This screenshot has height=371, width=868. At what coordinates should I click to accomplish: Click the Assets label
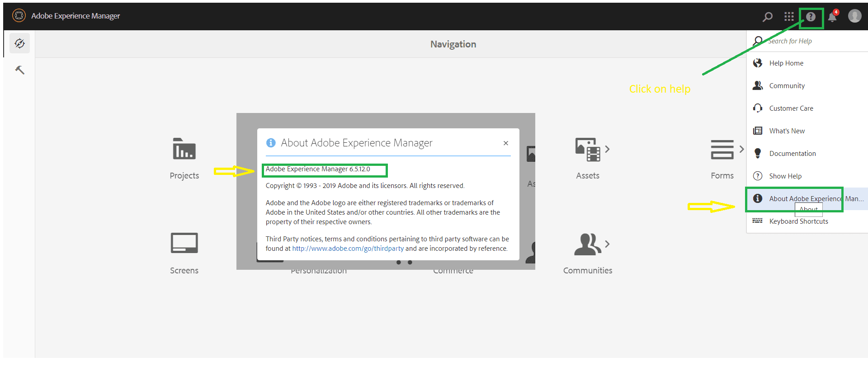pos(587,176)
